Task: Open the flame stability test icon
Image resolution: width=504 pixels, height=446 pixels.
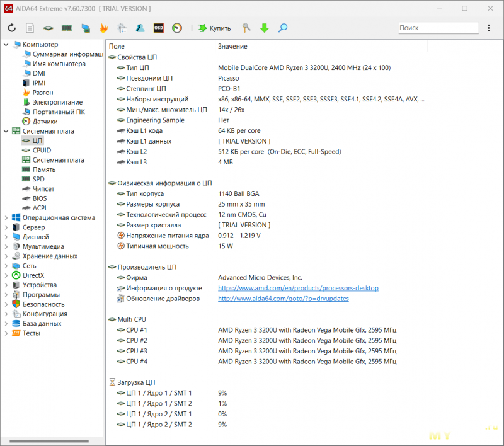Action: point(103,28)
